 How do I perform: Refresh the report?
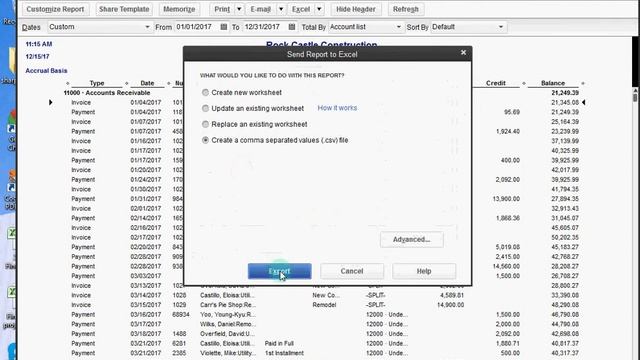pyautogui.click(x=405, y=9)
